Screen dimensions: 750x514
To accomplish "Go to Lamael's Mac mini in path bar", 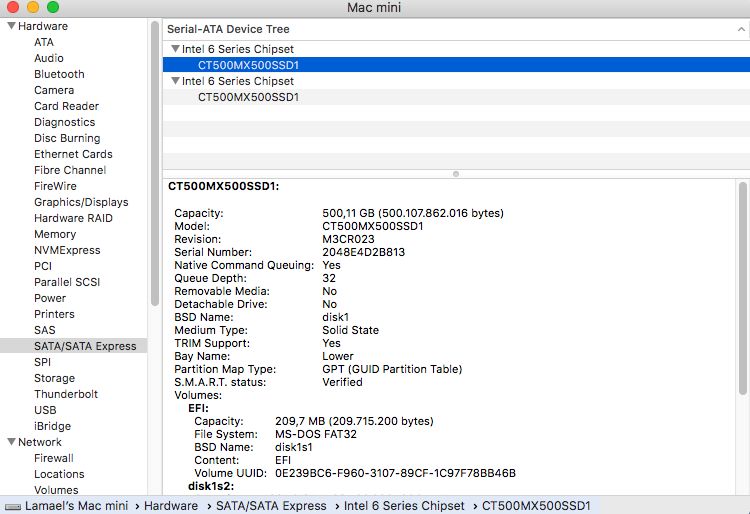I will point(77,506).
